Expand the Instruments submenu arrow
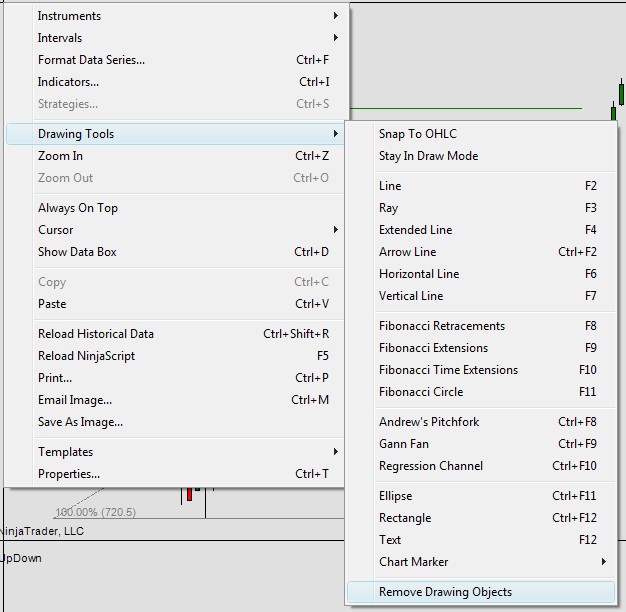 coord(335,16)
